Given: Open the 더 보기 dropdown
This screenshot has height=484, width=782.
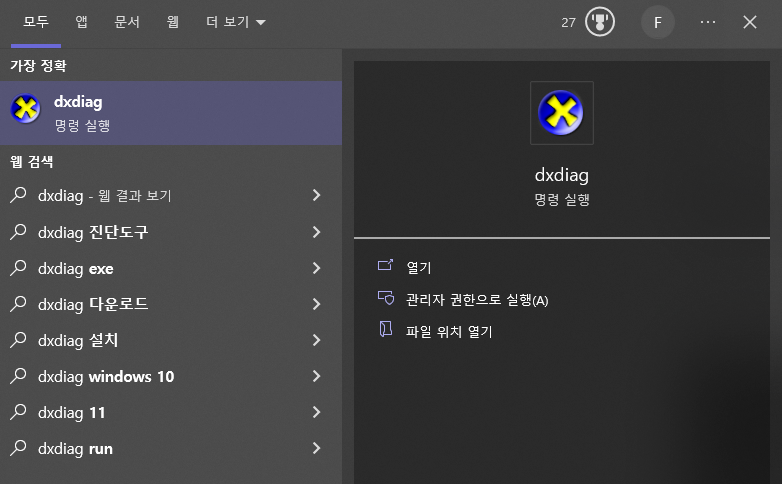Looking at the screenshot, I should (x=236, y=22).
